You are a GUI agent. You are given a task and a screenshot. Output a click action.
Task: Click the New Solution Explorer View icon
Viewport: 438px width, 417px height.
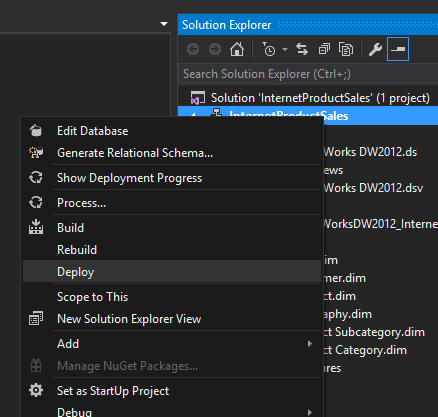36,318
